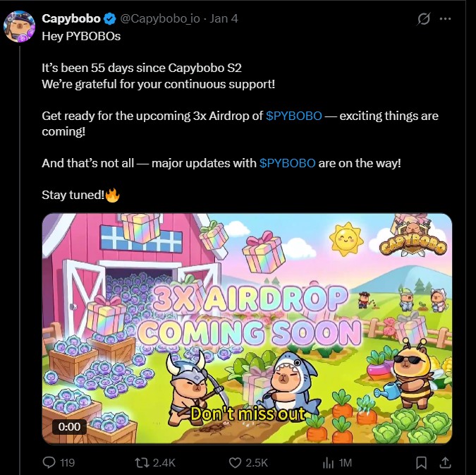Screen dimensions: 476x475
Task: Click the 2.5K likes count
Action: (256, 463)
